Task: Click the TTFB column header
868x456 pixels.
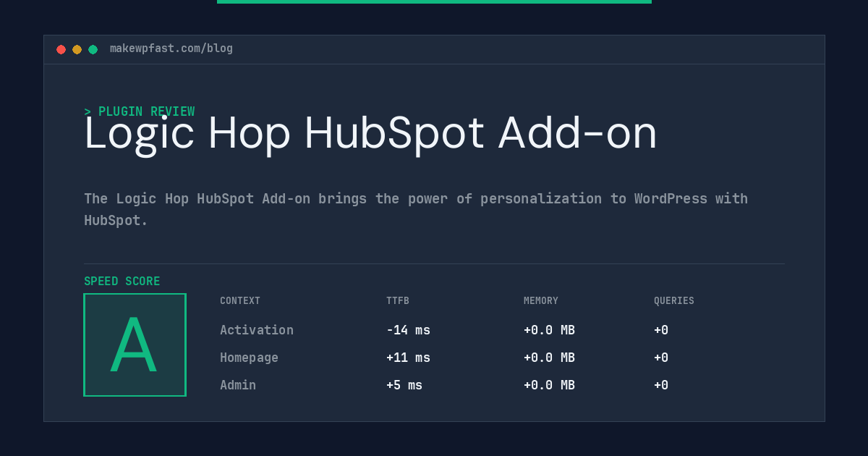Action: tap(398, 301)
